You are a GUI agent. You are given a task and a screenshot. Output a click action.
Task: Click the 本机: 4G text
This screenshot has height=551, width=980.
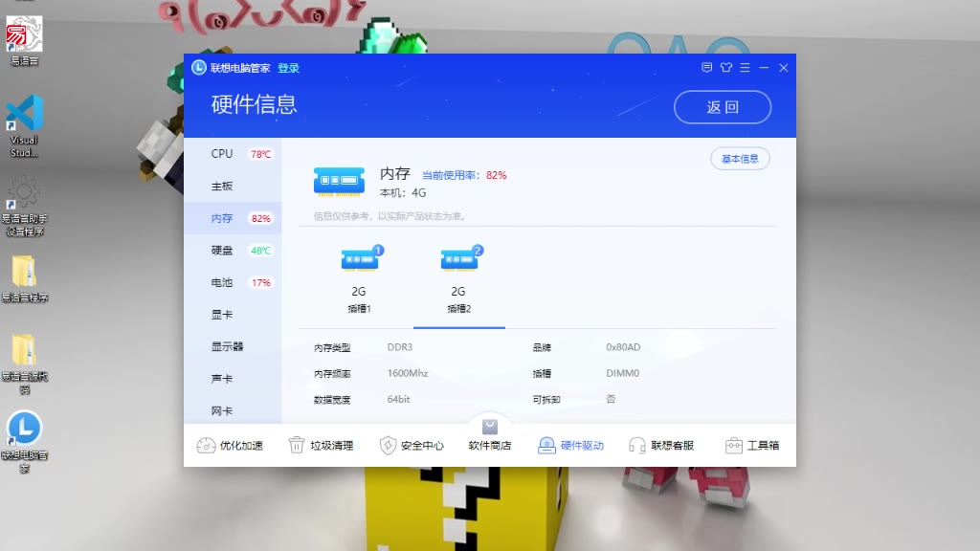point(403,193)
